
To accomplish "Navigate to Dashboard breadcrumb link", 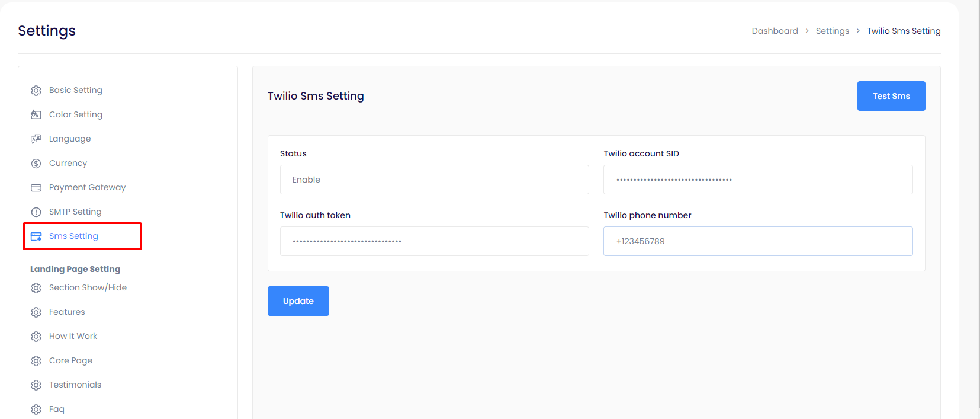I will click(775, 31).
